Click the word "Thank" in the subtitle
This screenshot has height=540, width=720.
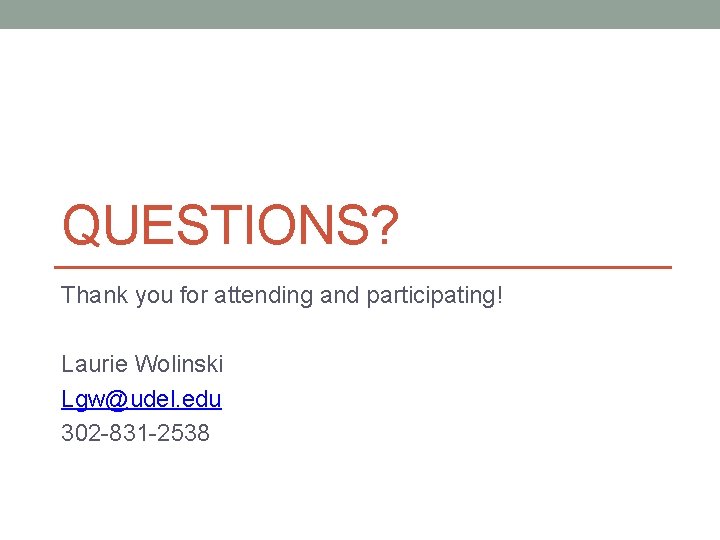click(x=89, y=296)
